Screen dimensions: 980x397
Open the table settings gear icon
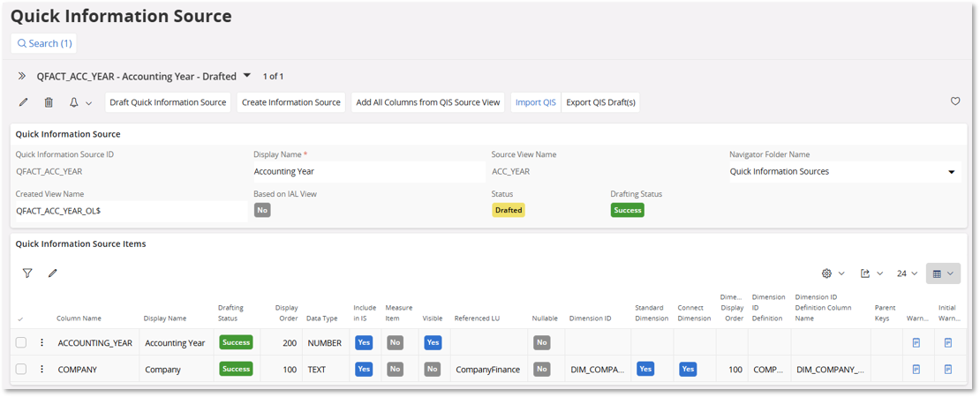(x=827, y=273)
